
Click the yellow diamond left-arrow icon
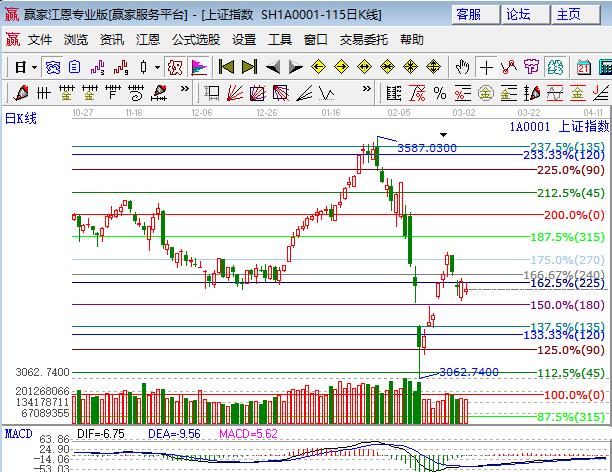point(318,67)
